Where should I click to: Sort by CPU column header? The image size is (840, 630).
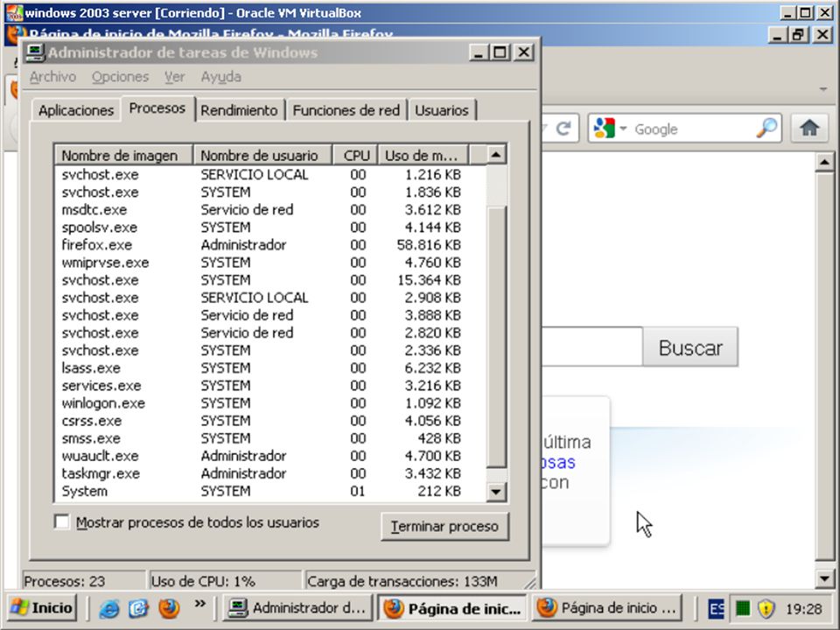[x=356, y=156]
